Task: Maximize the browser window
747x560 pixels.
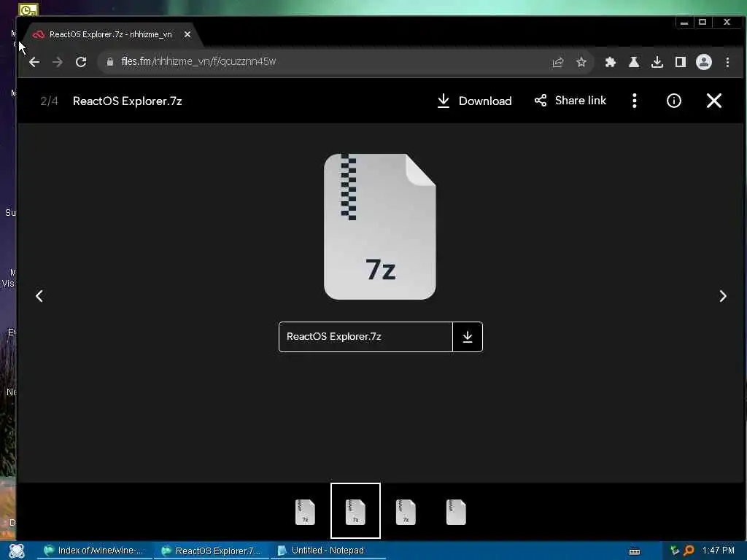Action: point(703,23)
